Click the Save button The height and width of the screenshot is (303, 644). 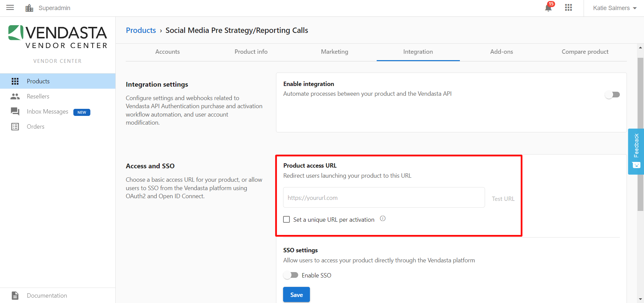click(x=297, y=295)
